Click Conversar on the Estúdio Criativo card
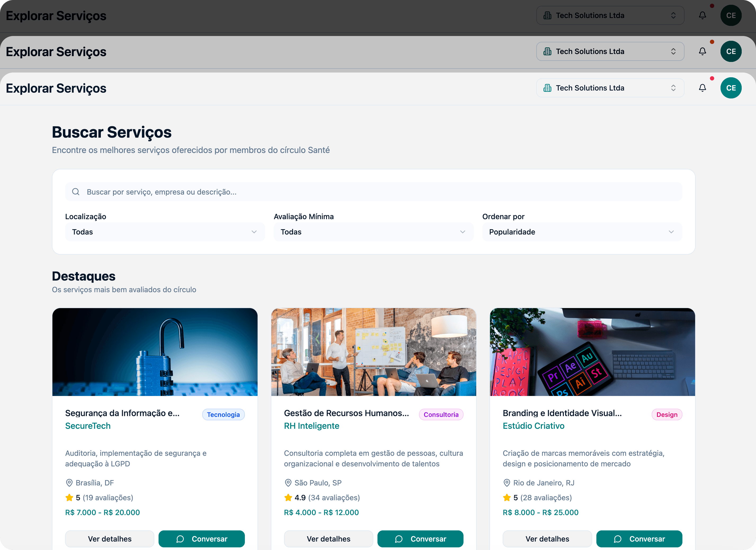 pyautogui.click(x=639, y=539)
